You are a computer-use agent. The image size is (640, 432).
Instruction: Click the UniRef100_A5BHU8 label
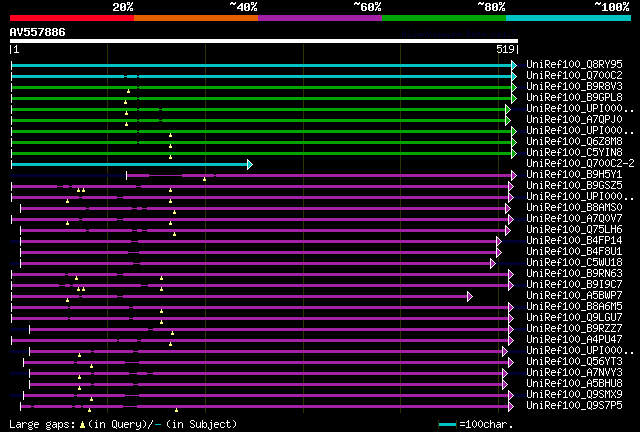coord(574,384)
